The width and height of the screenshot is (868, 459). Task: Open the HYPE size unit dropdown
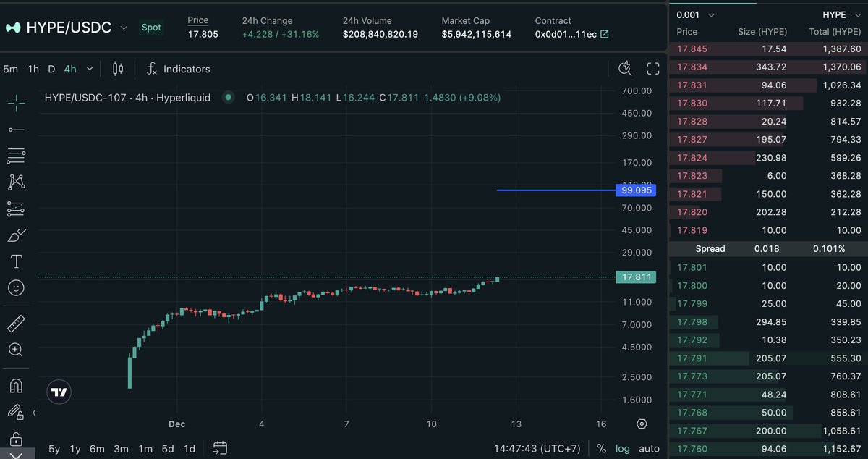pos(841,14)
